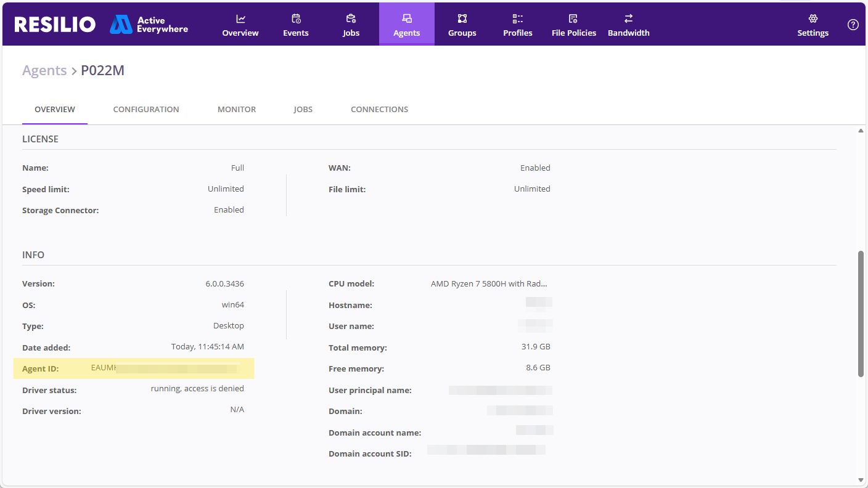
Task: Click the File limit Unlimited value
Action: click(x=532, y=189)
